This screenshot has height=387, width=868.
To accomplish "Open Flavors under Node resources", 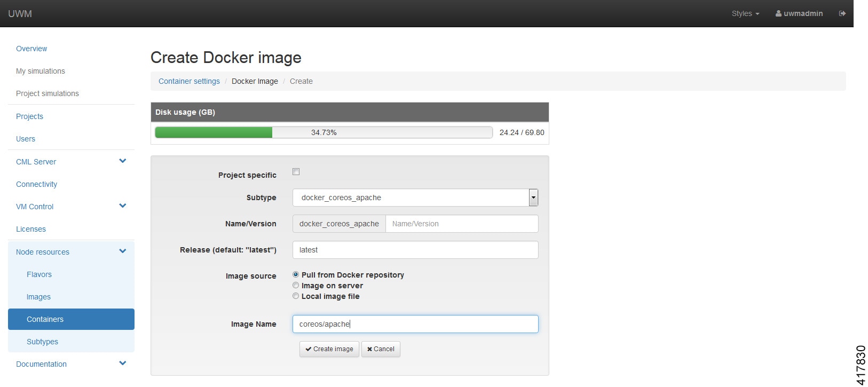I will tap(39, 274).
